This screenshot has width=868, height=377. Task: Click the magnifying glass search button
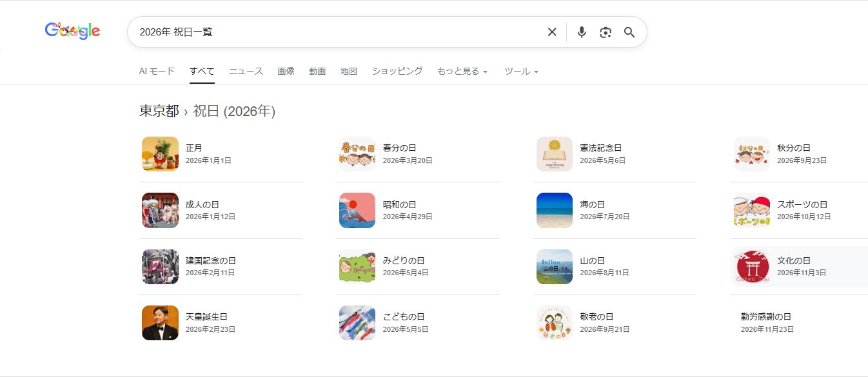click(x=629, y=32)
